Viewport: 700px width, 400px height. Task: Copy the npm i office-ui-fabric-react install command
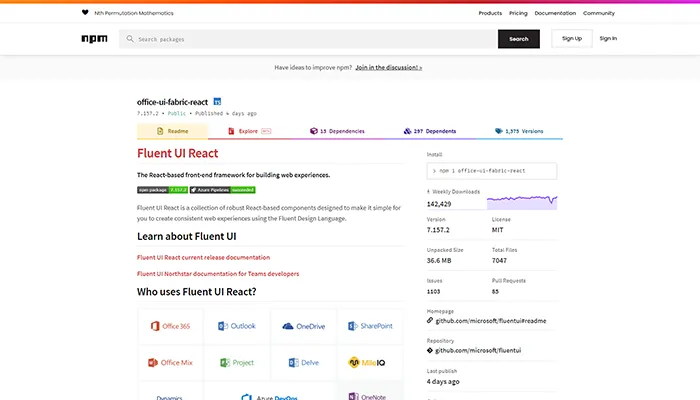click(x=492, y=171)
